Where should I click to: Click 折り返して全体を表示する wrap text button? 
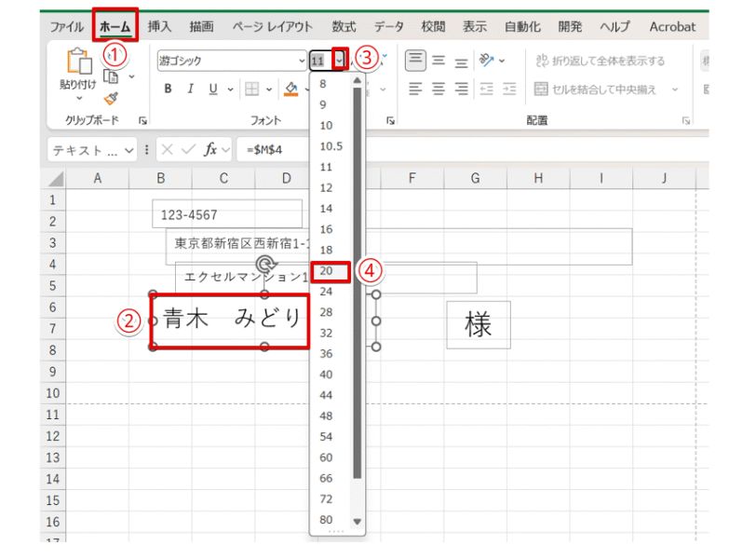pos(601,61)
